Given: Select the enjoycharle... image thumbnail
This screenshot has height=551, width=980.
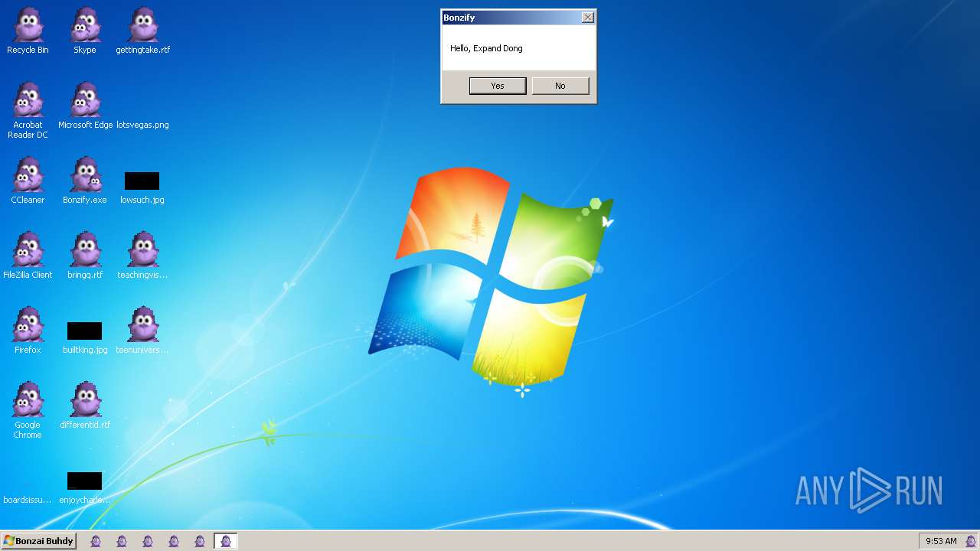Looking at the screenshot, I should tap(84, 481).
